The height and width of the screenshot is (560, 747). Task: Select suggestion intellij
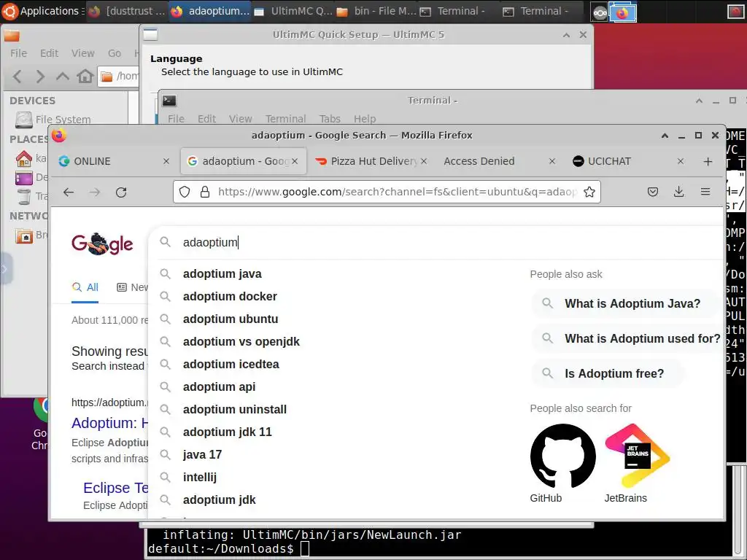click(200, 477)
